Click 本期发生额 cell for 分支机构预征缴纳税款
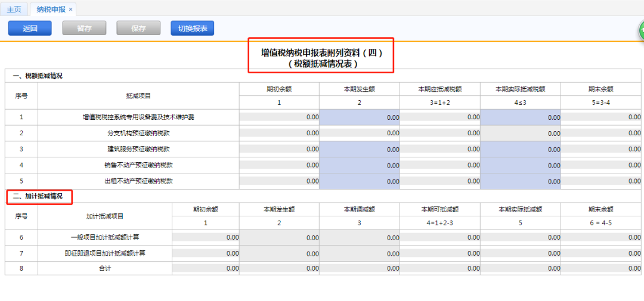Image resolution: width=644 pixels, height=301 pixels. (360, 134)
